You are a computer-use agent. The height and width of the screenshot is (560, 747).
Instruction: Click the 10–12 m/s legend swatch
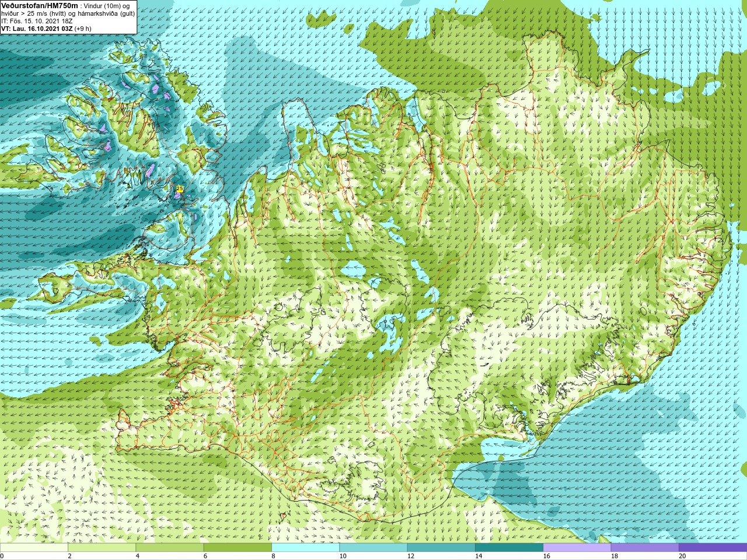373,547
